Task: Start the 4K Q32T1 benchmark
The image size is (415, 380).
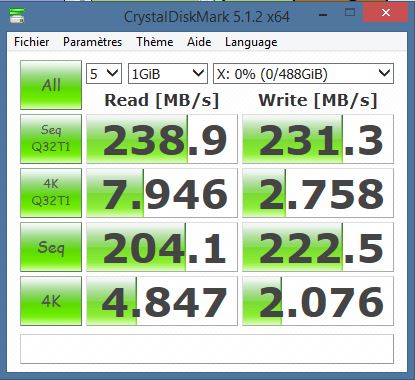Action: pyautogui.click(x=51, y=193)
